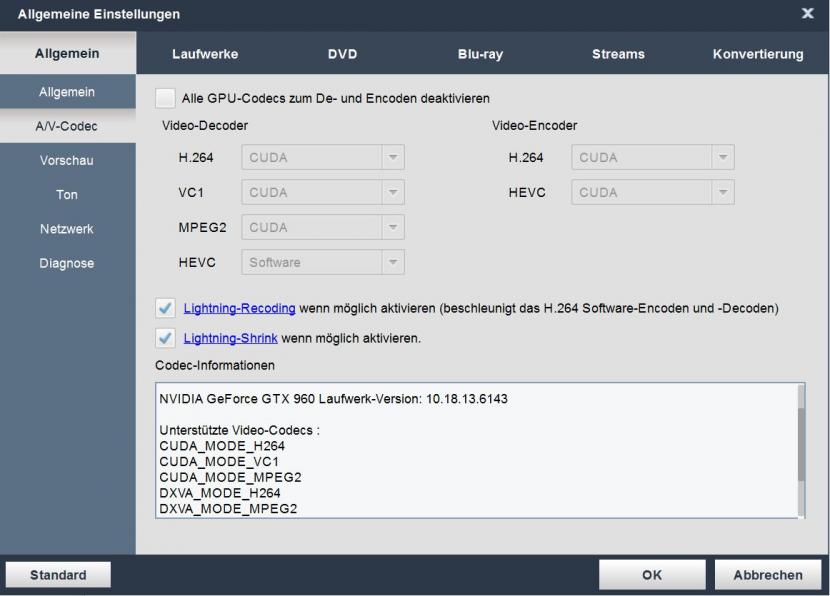Enable the disable-all-GPU-codecs checkbox
Screen dimensions: 830x596
coord(165,98)
